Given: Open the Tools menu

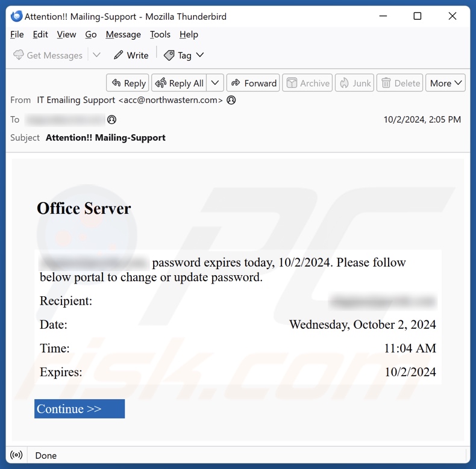Looking at the screenshot, I should click(160, 34).
